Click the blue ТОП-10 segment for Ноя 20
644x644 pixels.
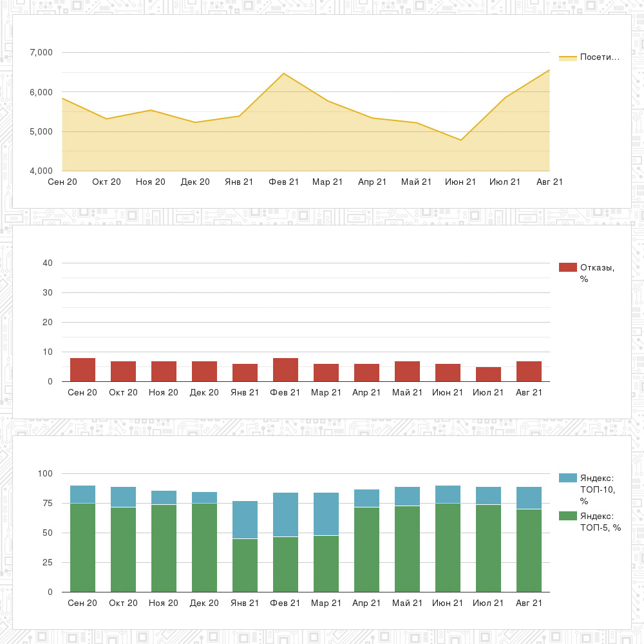[164, 497]
